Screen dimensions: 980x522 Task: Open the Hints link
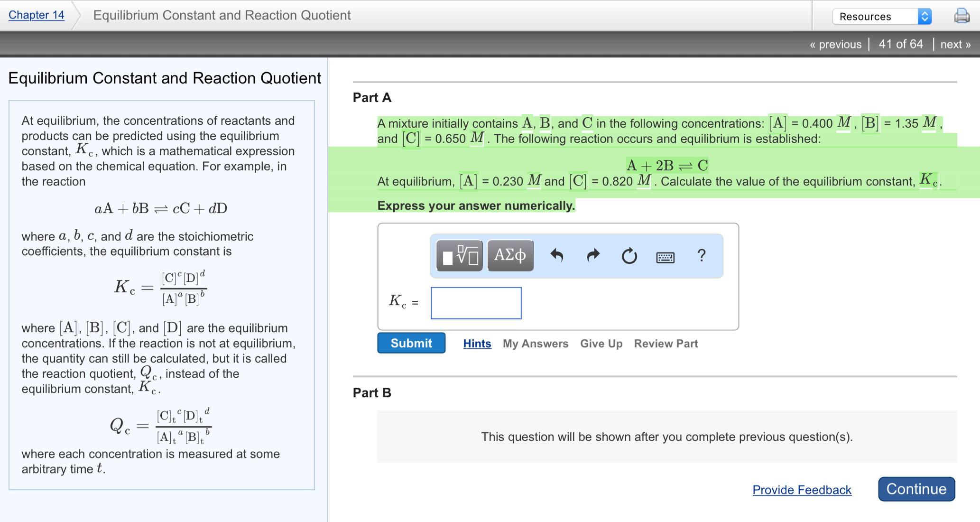pyautogui.click(x=477, y=343)
